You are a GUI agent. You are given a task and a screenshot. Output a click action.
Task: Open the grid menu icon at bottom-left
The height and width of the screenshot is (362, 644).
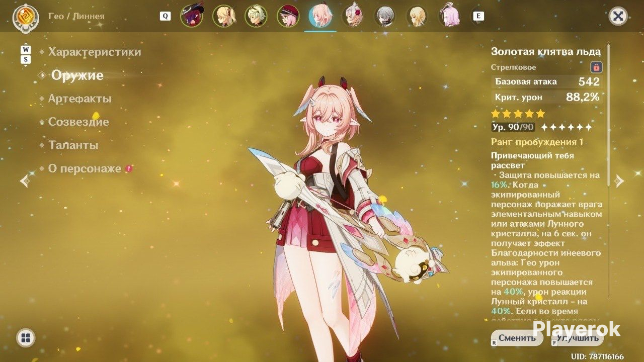tap(26, 337)
